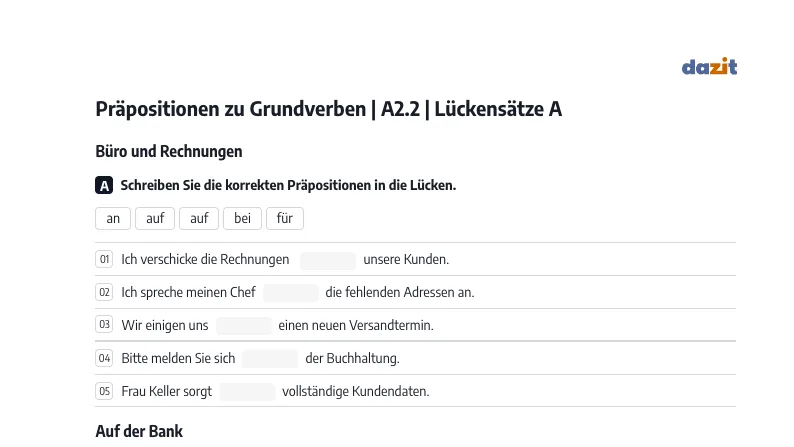Pick the first 'auf' word chip

pyautogui.click(x=155, y=218)
